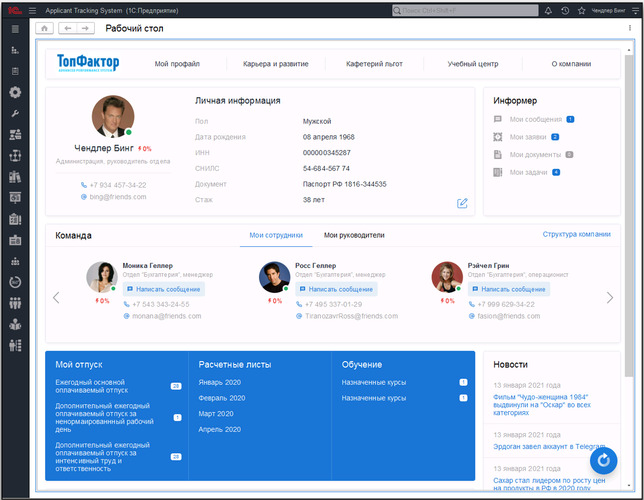Click the edit personal information pencil icon
644x500 pixels.
coord(462,203)
